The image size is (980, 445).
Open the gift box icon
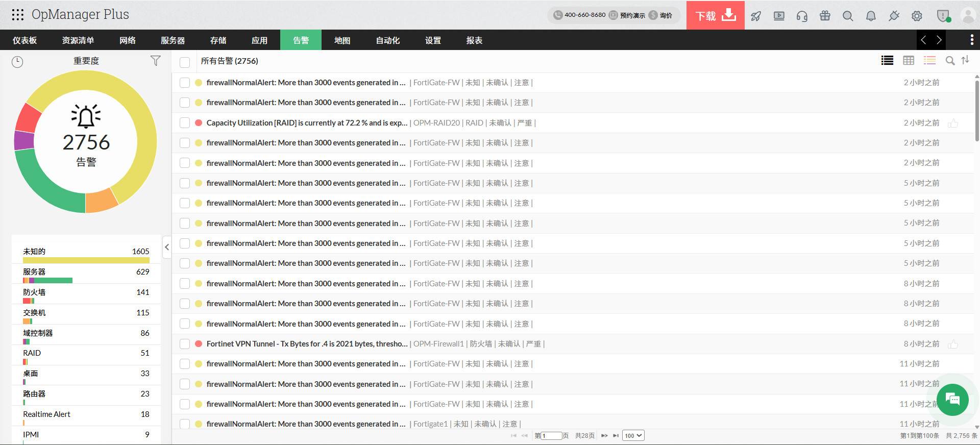coord(825,16)
